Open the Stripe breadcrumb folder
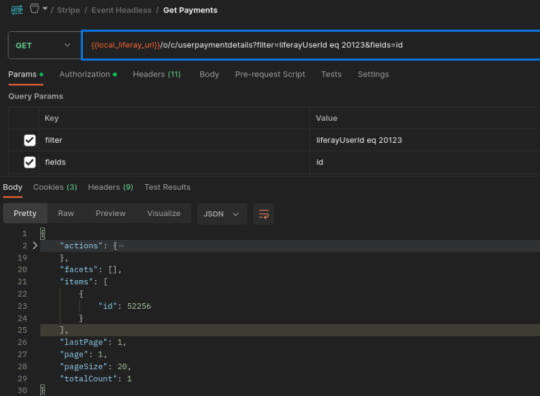The width and height of the screenshot is (540, 396). coord(69,10)
